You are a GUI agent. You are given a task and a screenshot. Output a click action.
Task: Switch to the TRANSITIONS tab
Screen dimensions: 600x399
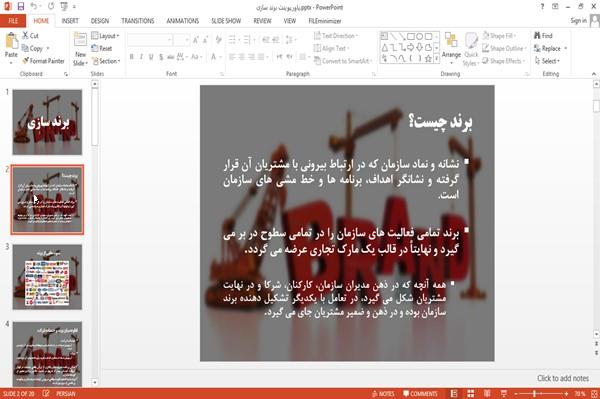click(138, 21)
